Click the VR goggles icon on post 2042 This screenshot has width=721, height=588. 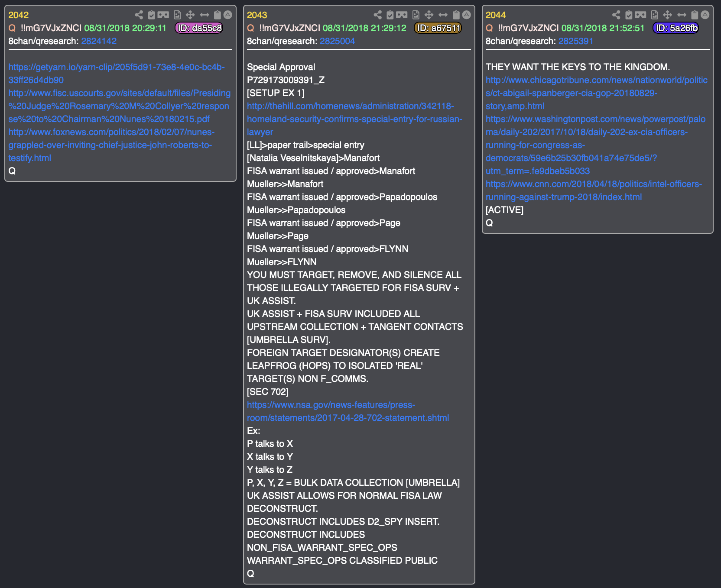163,15
